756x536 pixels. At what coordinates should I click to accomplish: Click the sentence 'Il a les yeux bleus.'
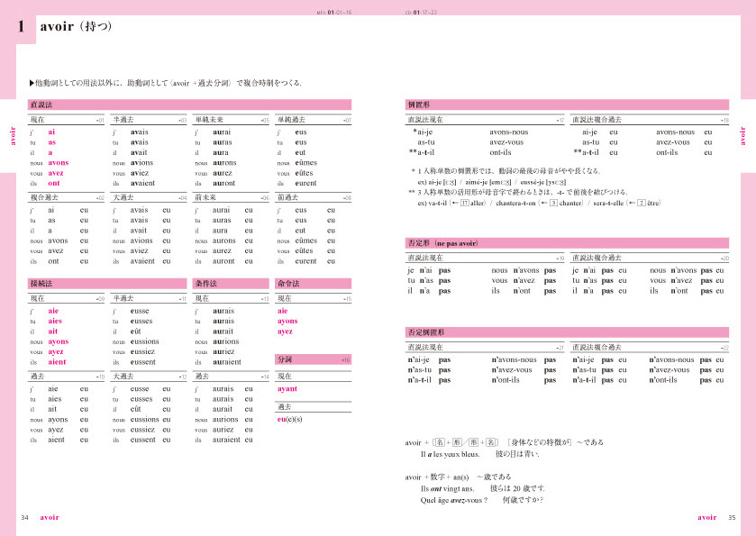451,454
